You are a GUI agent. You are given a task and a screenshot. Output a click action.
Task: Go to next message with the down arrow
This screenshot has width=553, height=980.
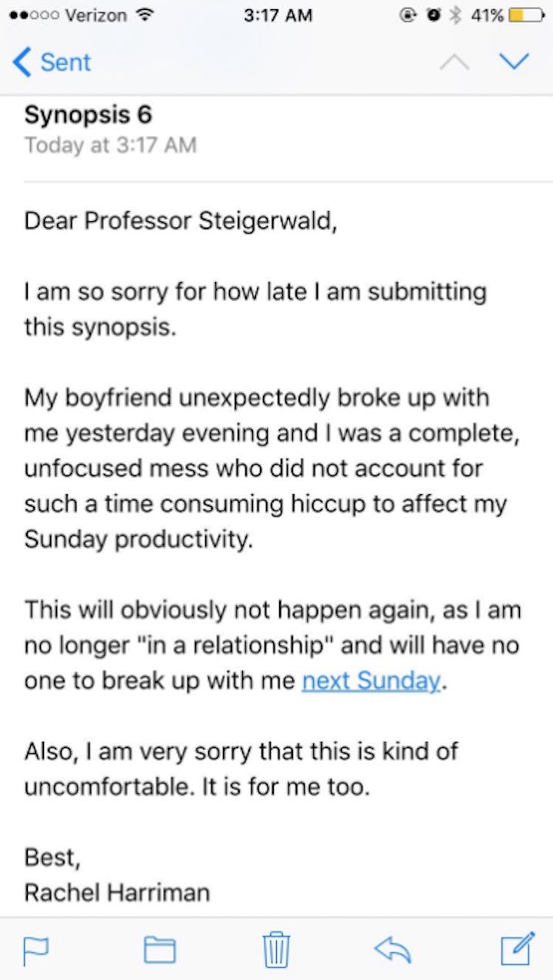pos(514,62)
